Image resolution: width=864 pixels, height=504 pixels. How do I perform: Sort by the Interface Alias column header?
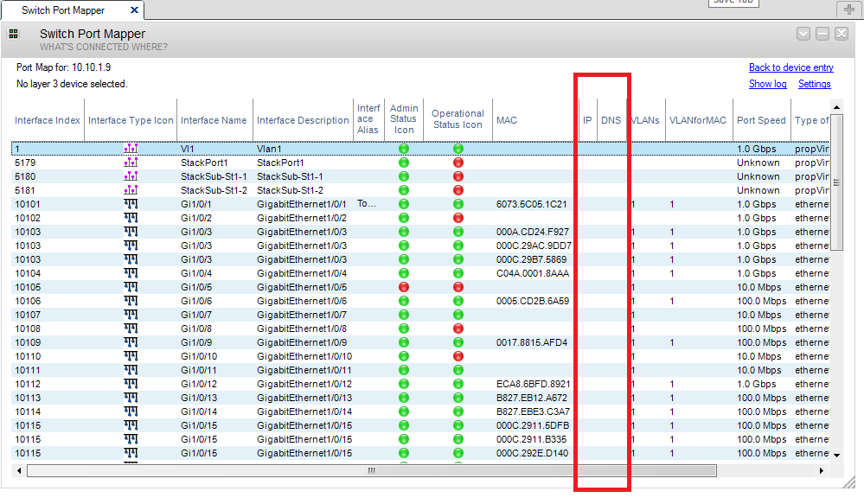coord(368,119)
